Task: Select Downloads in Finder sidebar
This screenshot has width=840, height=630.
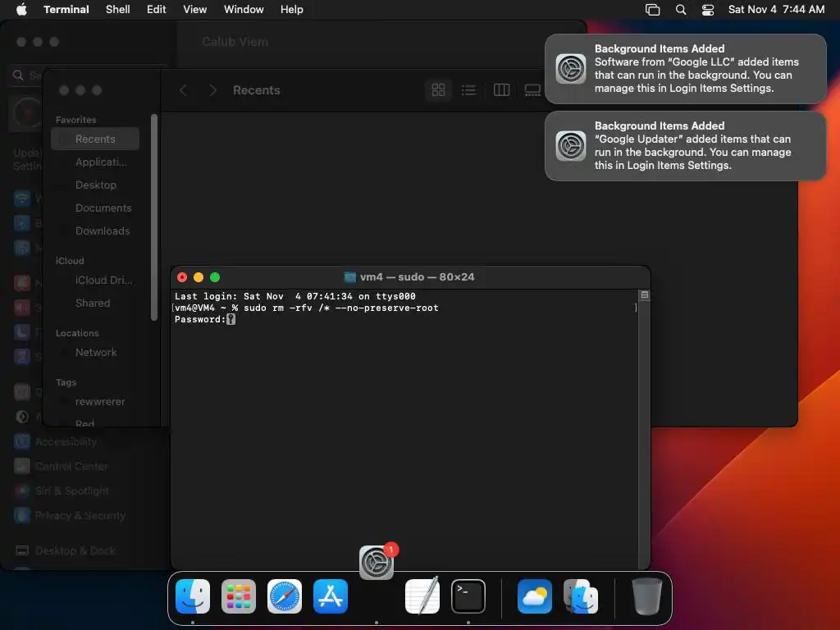Action: point(95,231)
